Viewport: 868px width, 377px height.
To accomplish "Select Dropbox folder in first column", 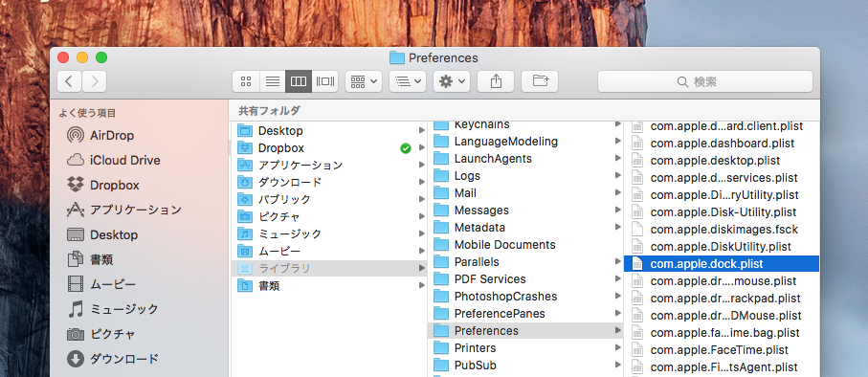I will [329, 148].
